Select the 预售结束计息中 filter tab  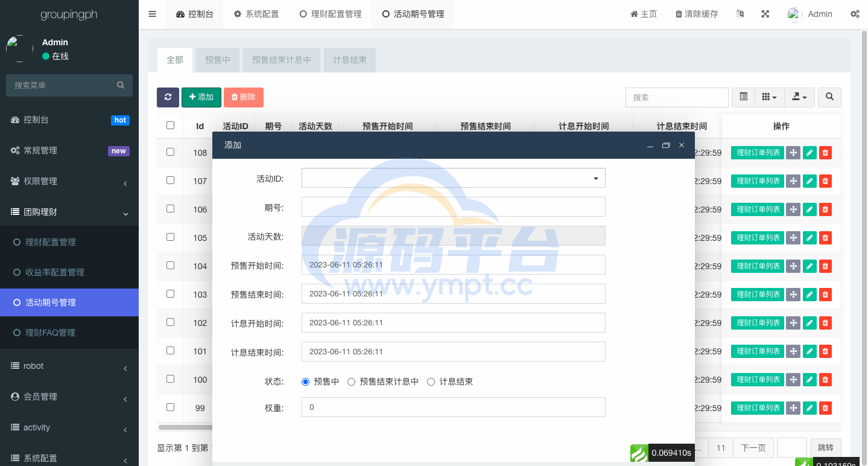click(x=282, y=60)
